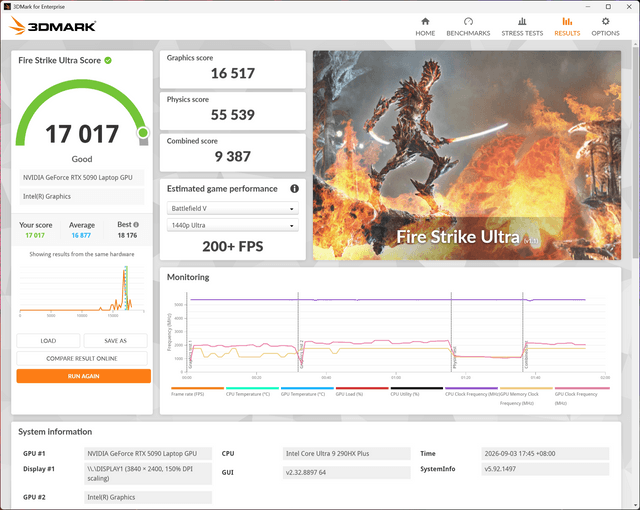Screen dimensions: 640x510
Task: Click the System information heading
Action: [x=55, y=432]
